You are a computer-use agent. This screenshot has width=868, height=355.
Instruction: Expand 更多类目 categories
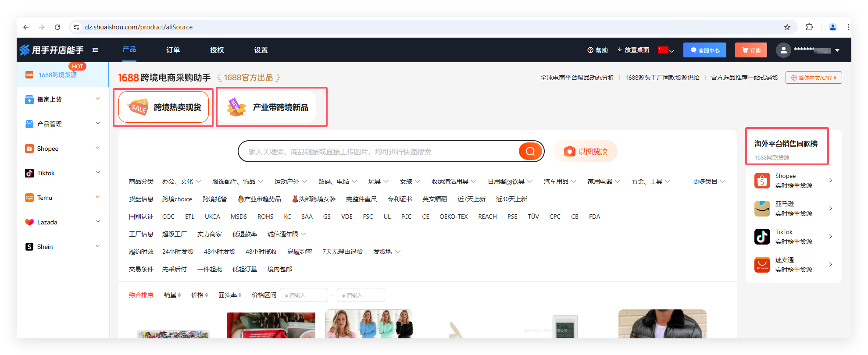tap(709, 181)
